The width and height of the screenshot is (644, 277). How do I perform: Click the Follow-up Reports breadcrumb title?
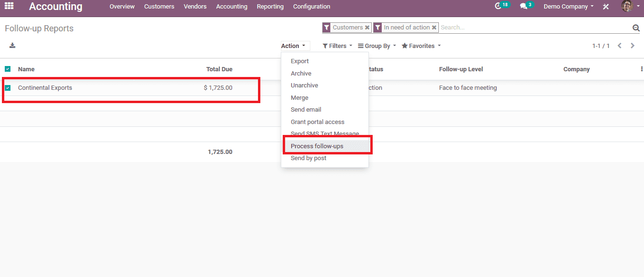(x=39, y=29)
